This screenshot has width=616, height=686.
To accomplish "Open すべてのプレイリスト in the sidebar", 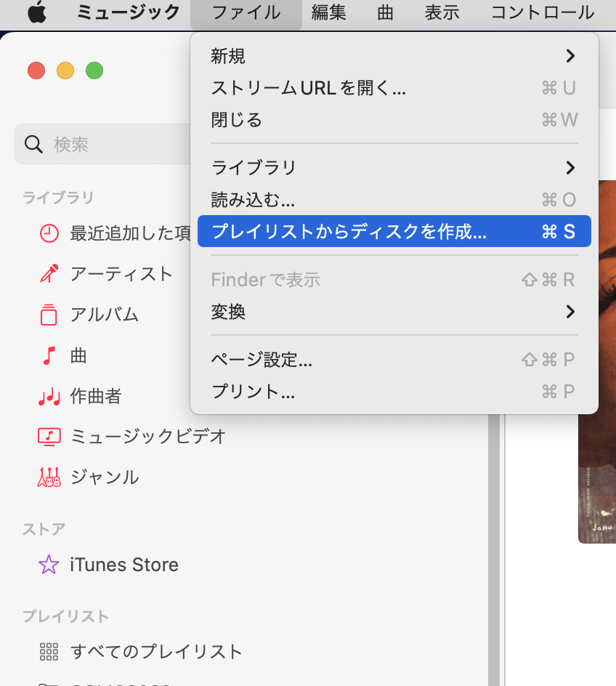I will pos(156,651).
